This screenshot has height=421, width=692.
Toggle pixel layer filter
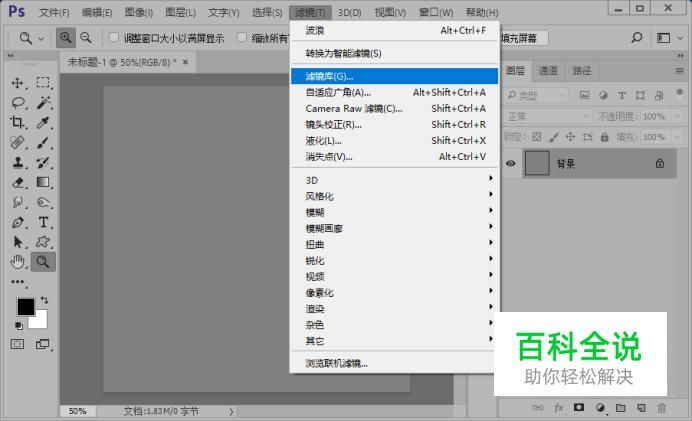click(x=584, y=95)
